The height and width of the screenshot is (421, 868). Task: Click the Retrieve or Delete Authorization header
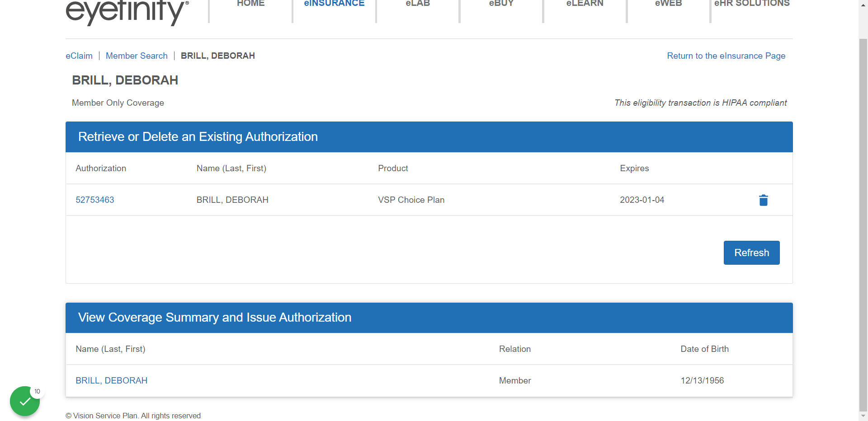coord(429,137)
